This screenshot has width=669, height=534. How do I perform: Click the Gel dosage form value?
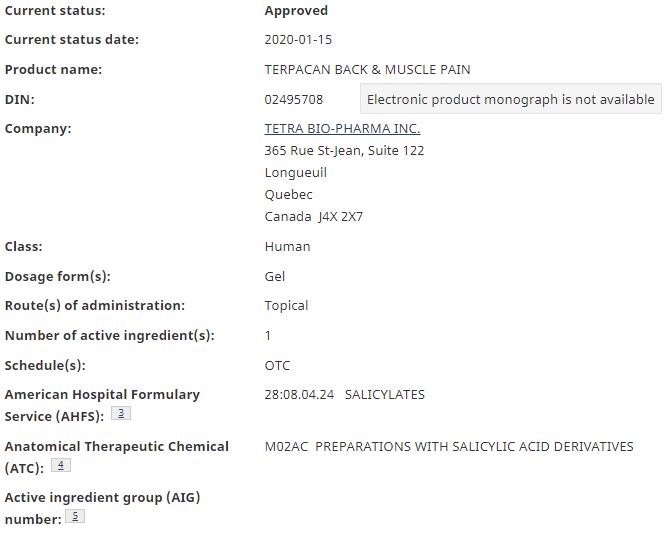[275, 276]
